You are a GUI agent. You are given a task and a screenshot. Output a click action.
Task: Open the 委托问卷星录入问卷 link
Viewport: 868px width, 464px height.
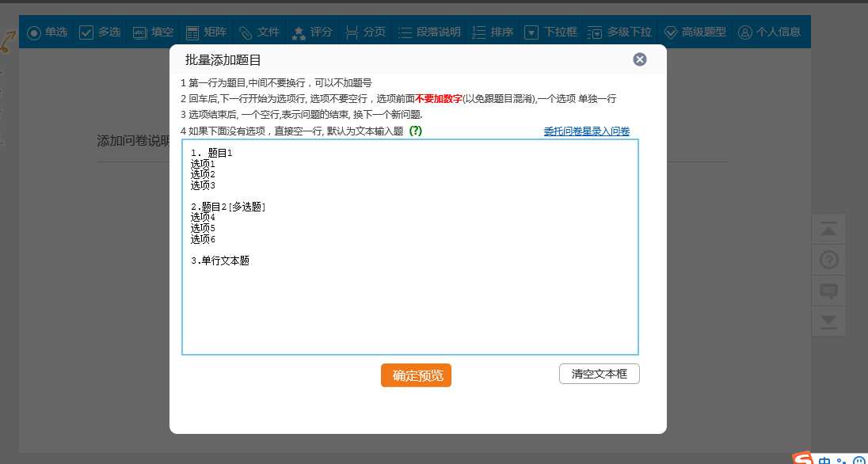pyautogui.click(x=586, y=131)
